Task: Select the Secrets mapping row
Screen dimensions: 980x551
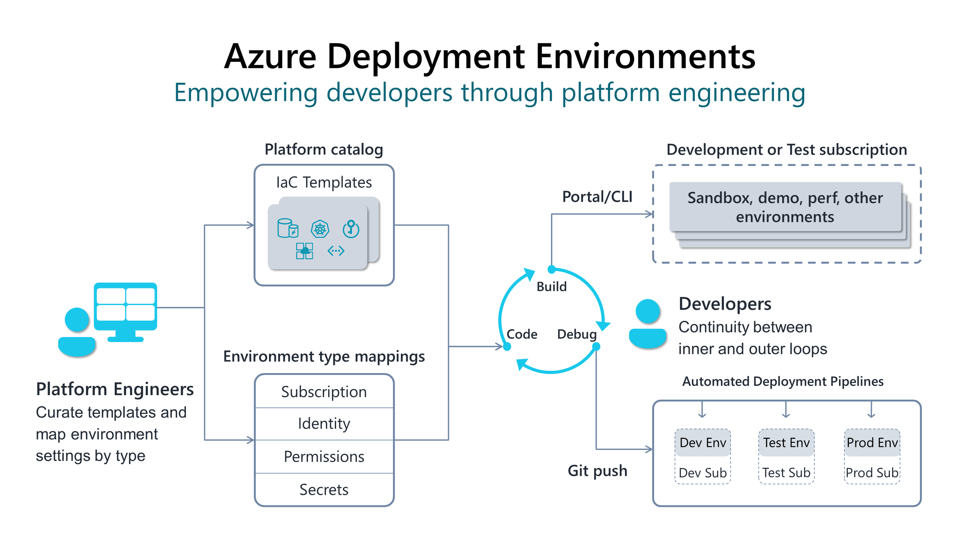Action: 324,489
